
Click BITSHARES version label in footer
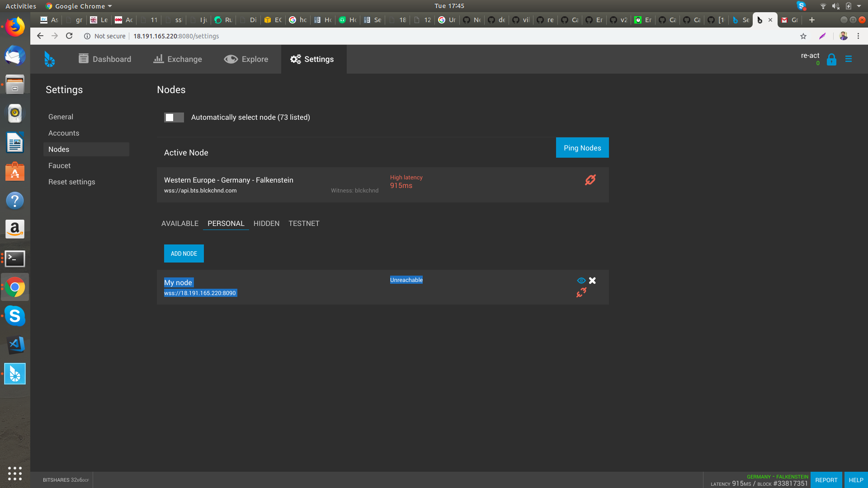pos(66,480)
